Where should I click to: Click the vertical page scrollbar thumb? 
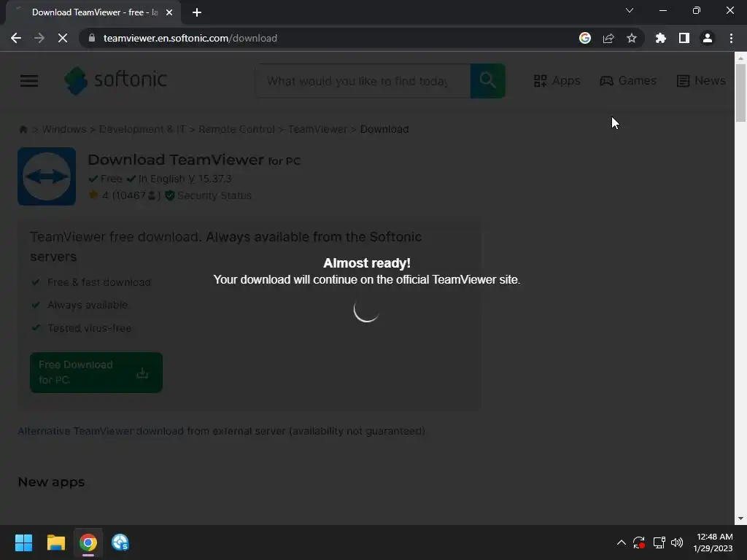pyautogui.click(x=740, y=93)
